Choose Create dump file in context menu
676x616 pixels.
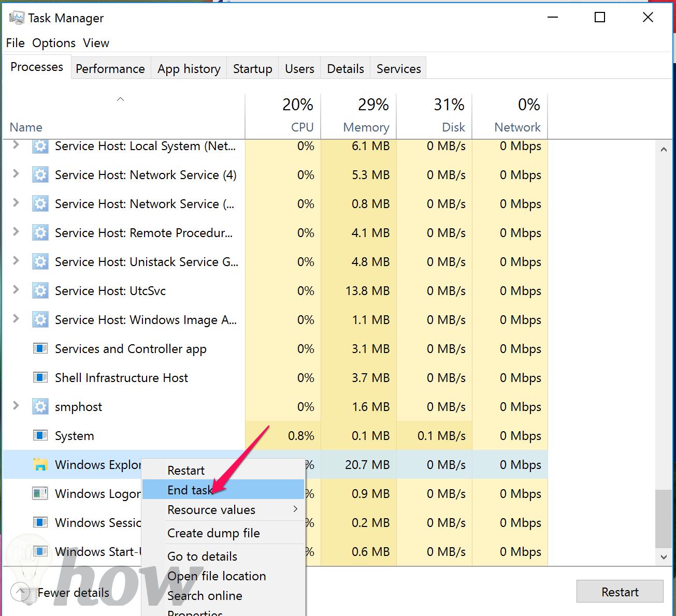click(223, 533)
